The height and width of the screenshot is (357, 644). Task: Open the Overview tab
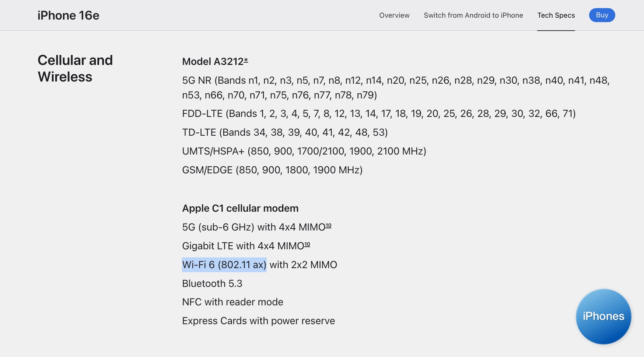[394, 15]
